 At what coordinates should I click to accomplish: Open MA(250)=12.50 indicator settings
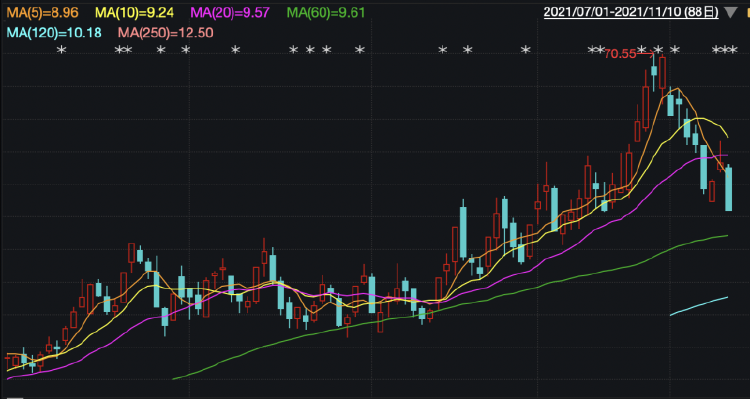coord(165,33)
